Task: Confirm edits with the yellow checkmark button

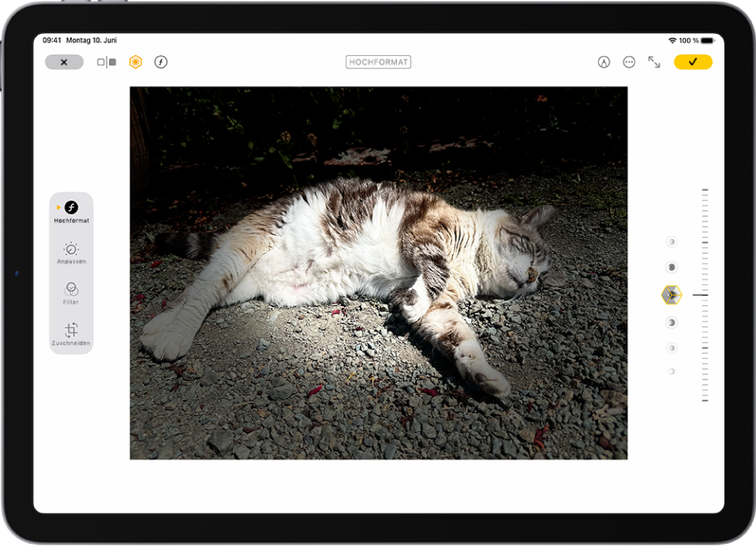Action: [x=692, y=62]
